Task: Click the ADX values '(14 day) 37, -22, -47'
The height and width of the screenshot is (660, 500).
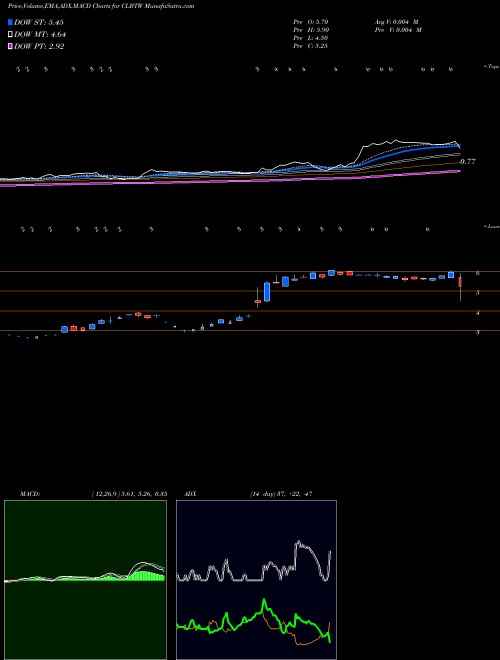Action: point(281,494)
